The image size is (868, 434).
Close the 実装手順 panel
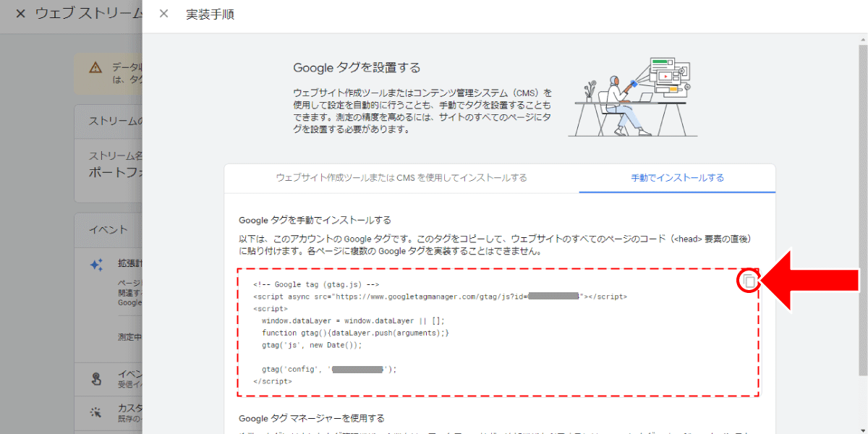tap(164, 14)
